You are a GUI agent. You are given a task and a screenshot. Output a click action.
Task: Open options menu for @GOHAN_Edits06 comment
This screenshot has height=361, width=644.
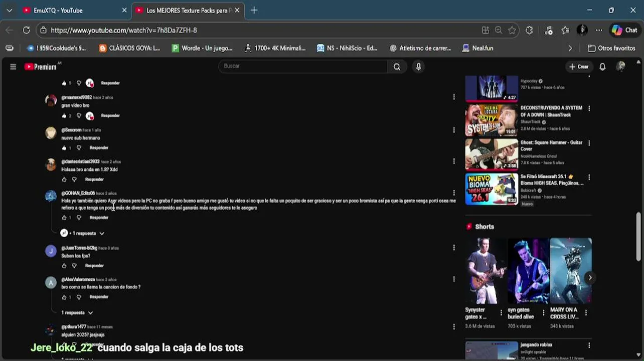click(x=454, y=193)
